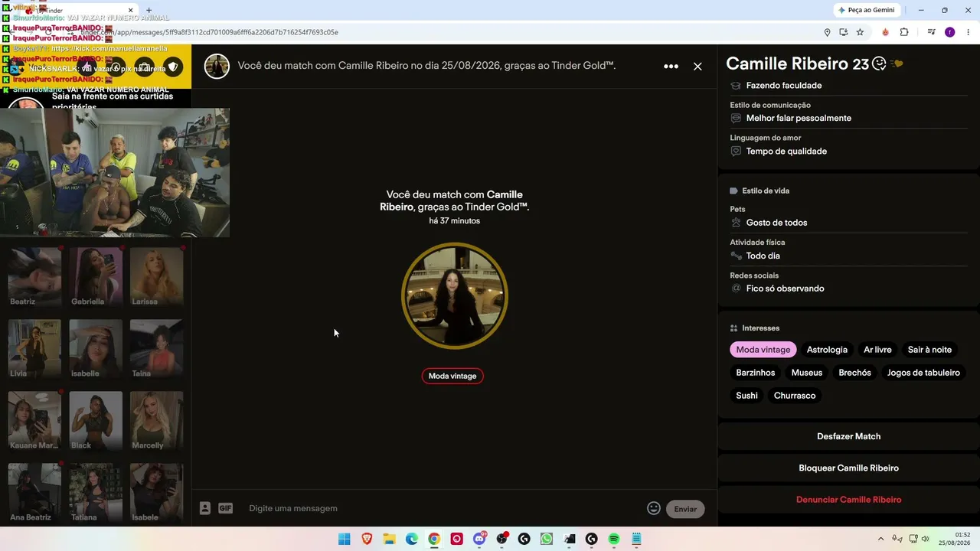Open Gabriella's match thumbnail

[96, 276]
